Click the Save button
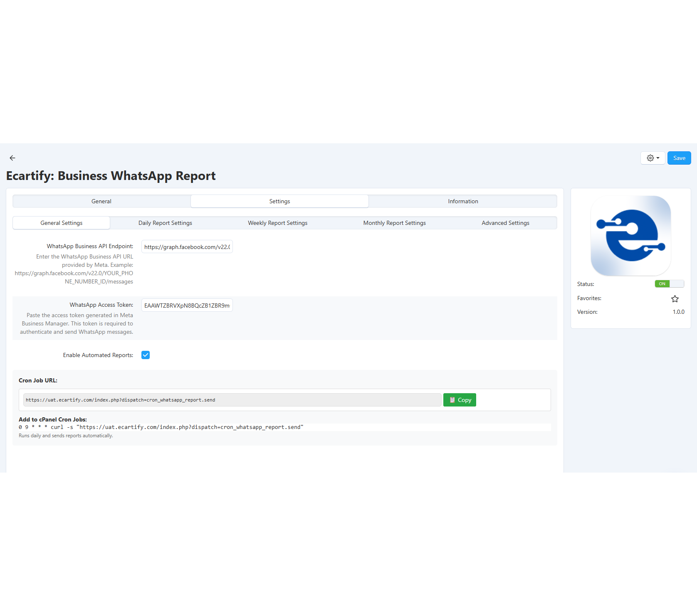Image resolution: width=697 pixels, height=616 pixels. click(679, 158)
